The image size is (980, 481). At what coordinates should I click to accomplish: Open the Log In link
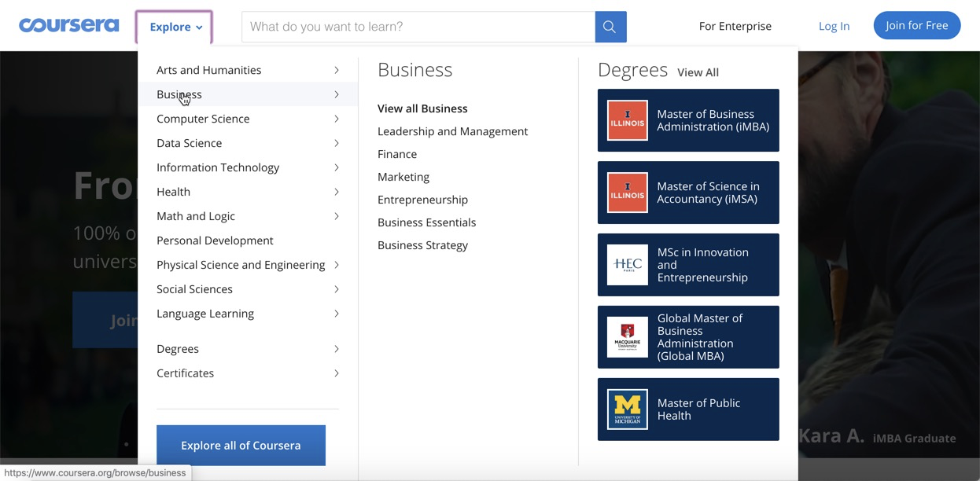[x=834, y=26]
